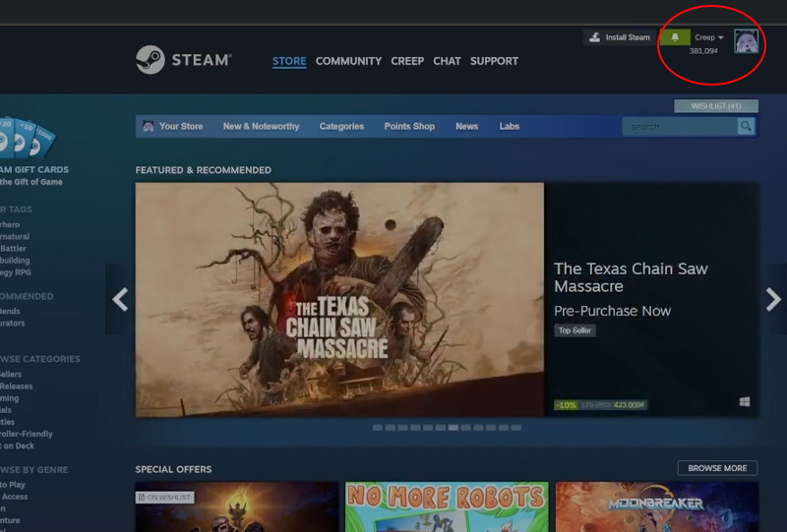
Task: Go to next featured game arrow
Action: 773,300
